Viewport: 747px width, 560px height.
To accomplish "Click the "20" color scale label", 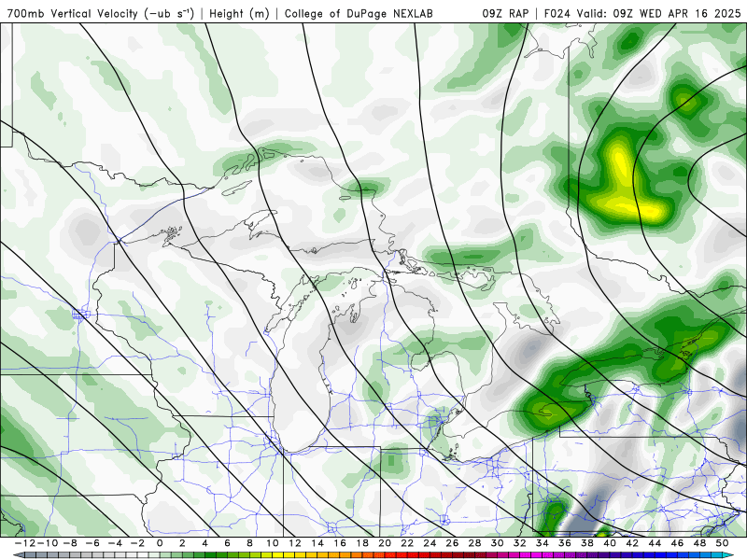I will click(385, 543).
